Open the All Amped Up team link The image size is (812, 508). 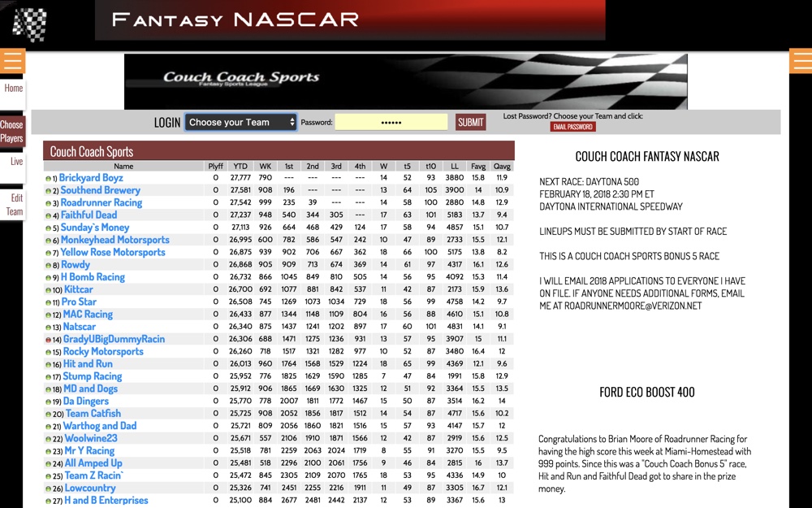click(x=93, y=464)
